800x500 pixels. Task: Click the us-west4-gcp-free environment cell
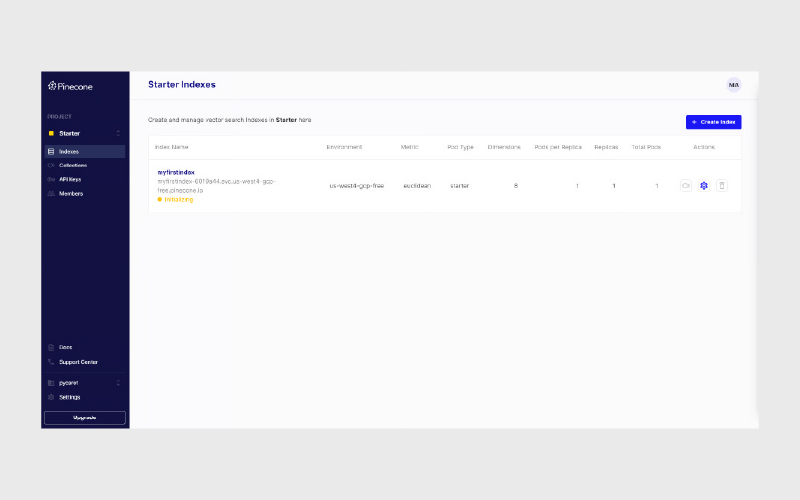coord(357,186)
